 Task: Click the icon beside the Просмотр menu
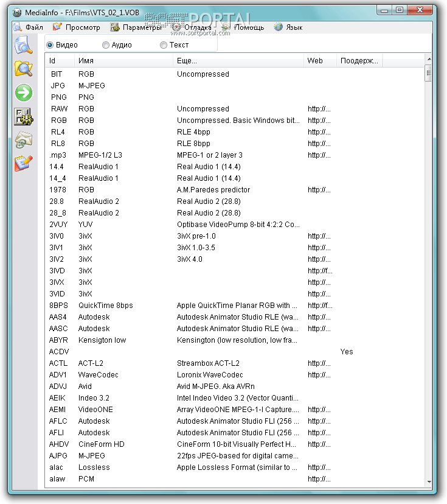57,27
